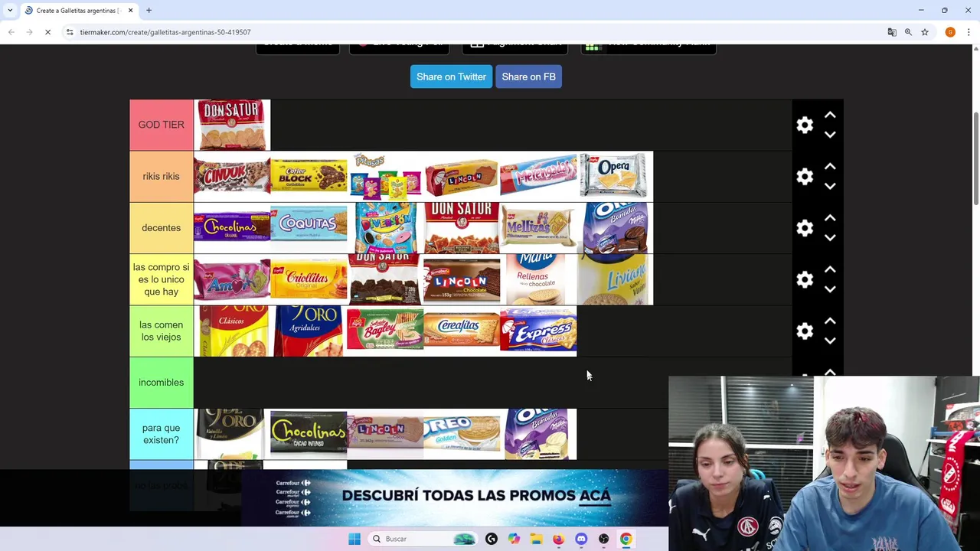
Task: Select the decentes label cell
Action: coord(162,228)
